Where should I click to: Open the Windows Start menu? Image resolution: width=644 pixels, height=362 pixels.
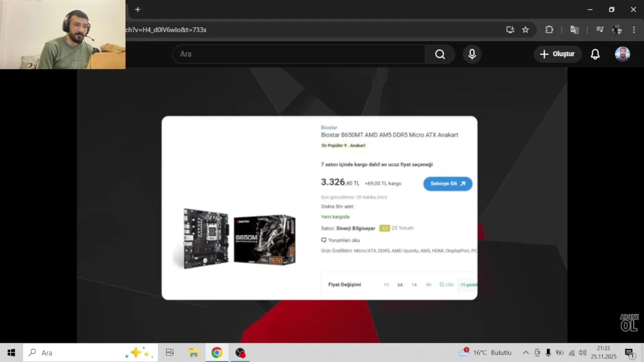[x=11, y=353]
